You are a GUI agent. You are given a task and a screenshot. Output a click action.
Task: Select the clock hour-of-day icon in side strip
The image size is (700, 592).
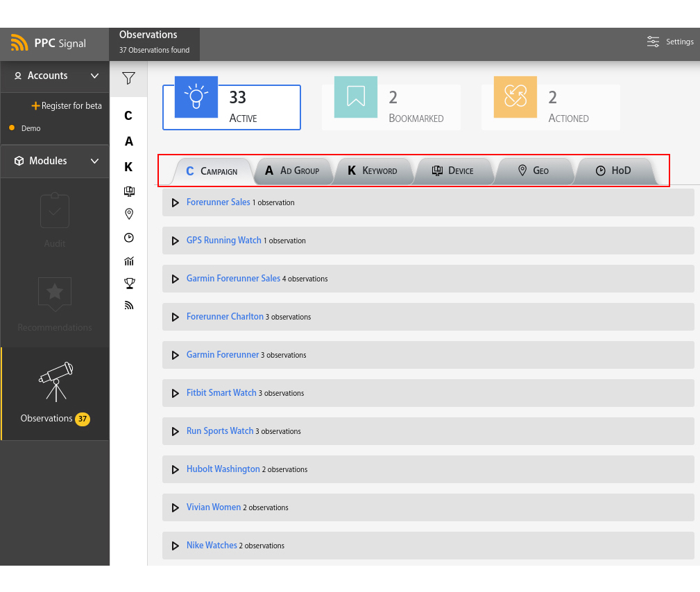click(x=129, y=238)
